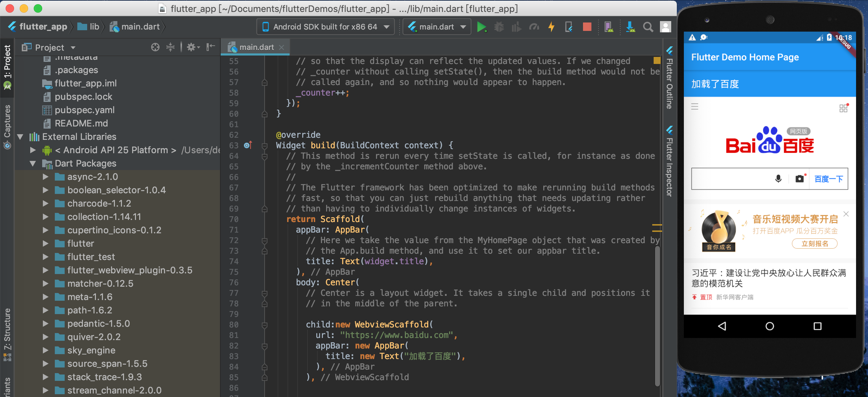
Task: Toggle the 1: Project tool window
Action: coord(7,67)
